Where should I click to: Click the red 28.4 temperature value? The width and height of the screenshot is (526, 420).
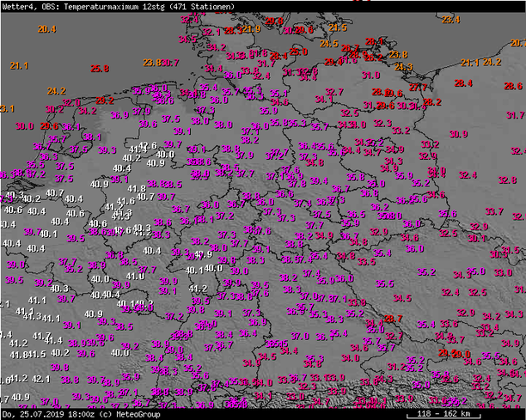click(x=463, y=83)
